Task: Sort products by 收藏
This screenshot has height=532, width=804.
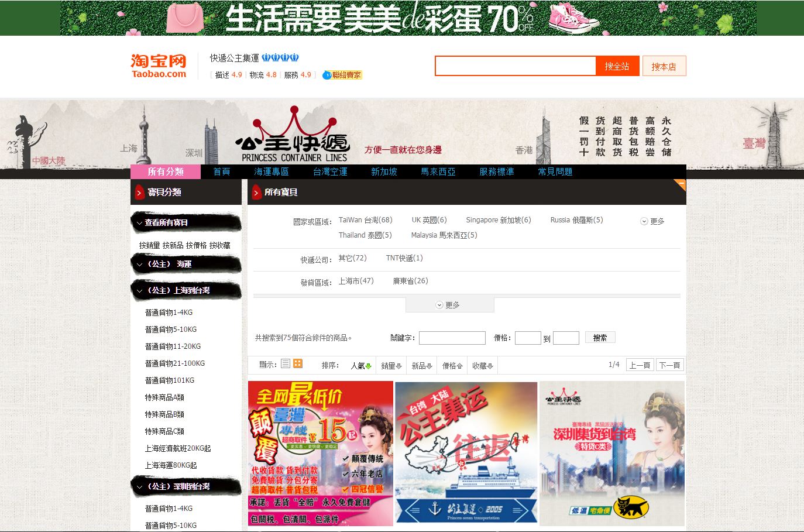Action: click(483, 366)
